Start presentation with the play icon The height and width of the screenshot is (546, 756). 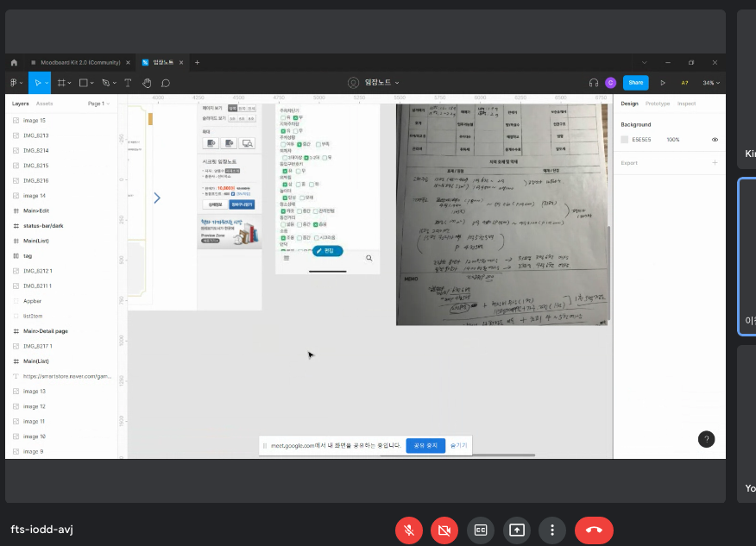point(663,83)
